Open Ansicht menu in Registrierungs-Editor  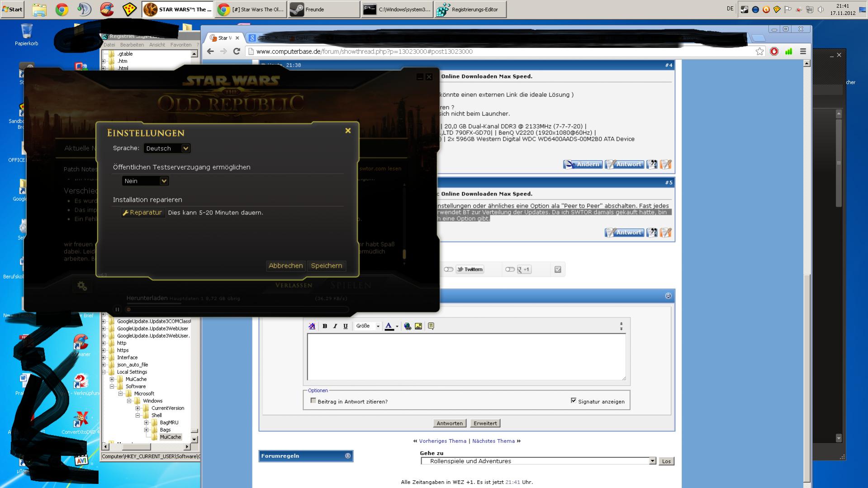click(x=157, y=45)
